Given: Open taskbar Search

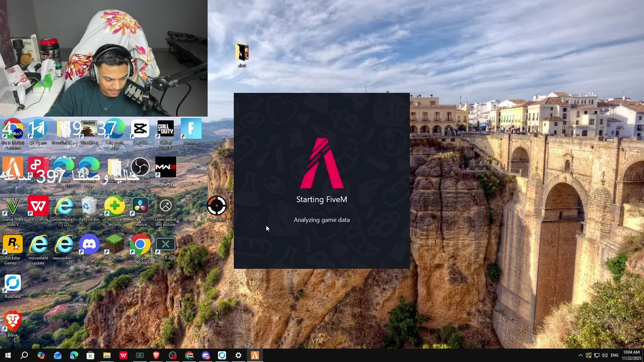Looking at the screenshot, I should tap(24, 355).
